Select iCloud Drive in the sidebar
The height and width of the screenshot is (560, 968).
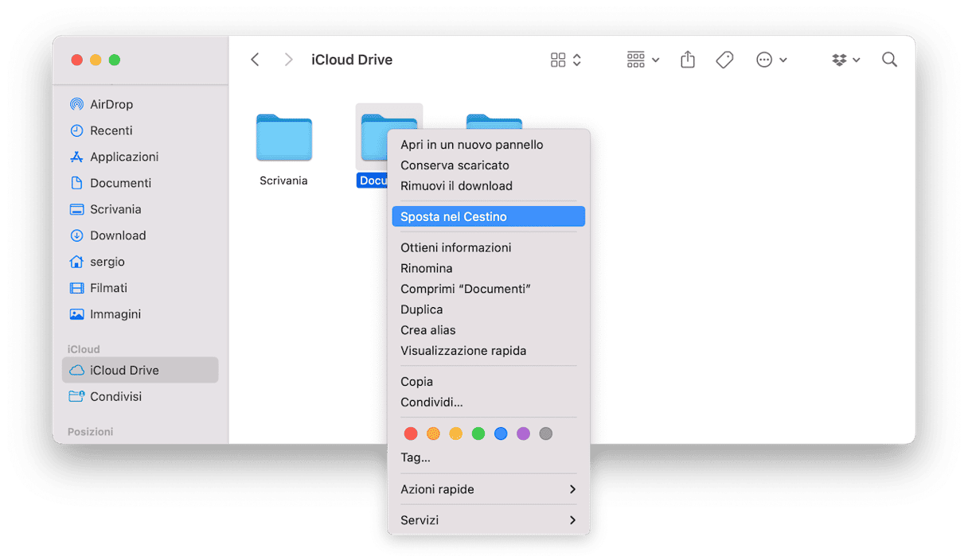point(140,370)
